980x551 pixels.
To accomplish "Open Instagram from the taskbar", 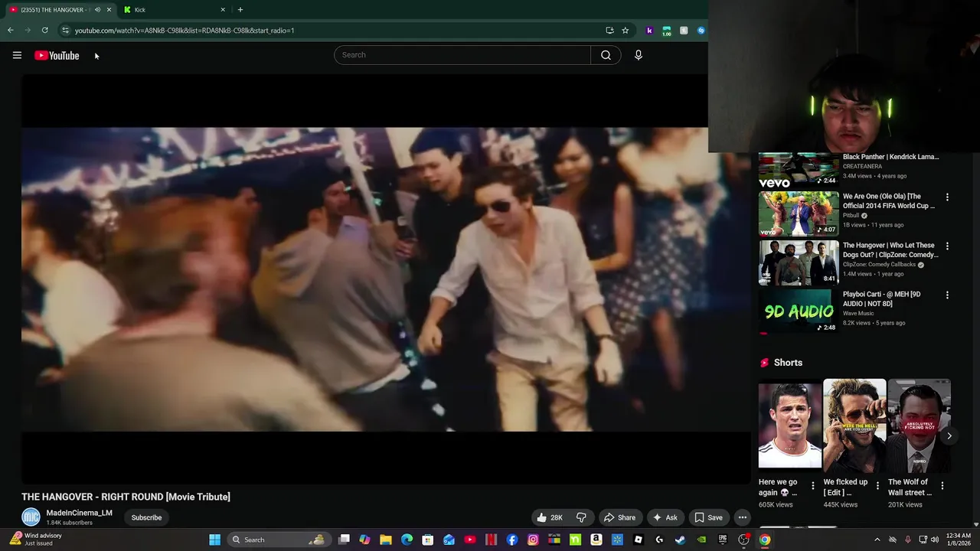I will (x=533, y=540).
